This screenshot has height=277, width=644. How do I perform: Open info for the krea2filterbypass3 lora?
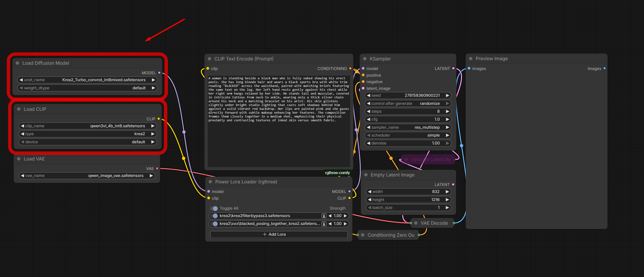pyautogui.click(x=324, y=216)
